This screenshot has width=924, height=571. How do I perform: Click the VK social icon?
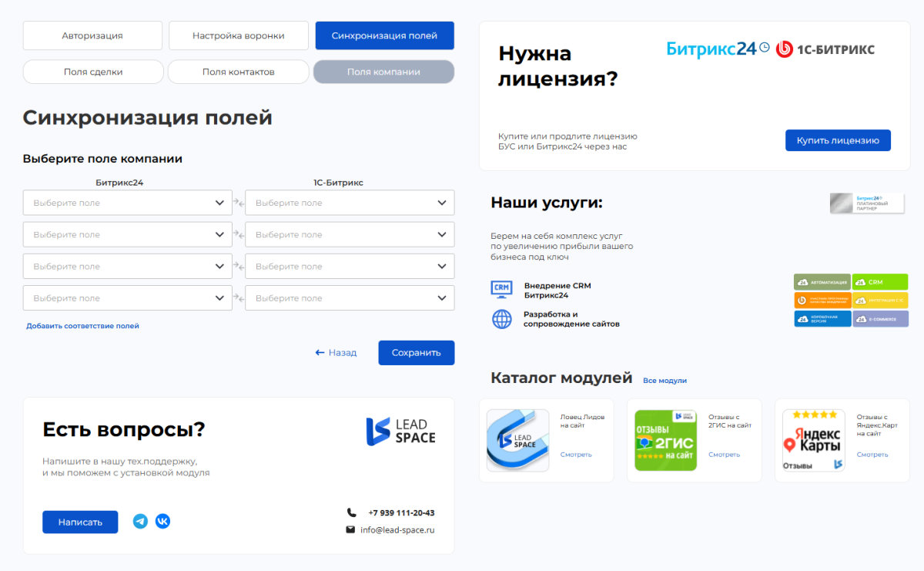pos(163,521)
